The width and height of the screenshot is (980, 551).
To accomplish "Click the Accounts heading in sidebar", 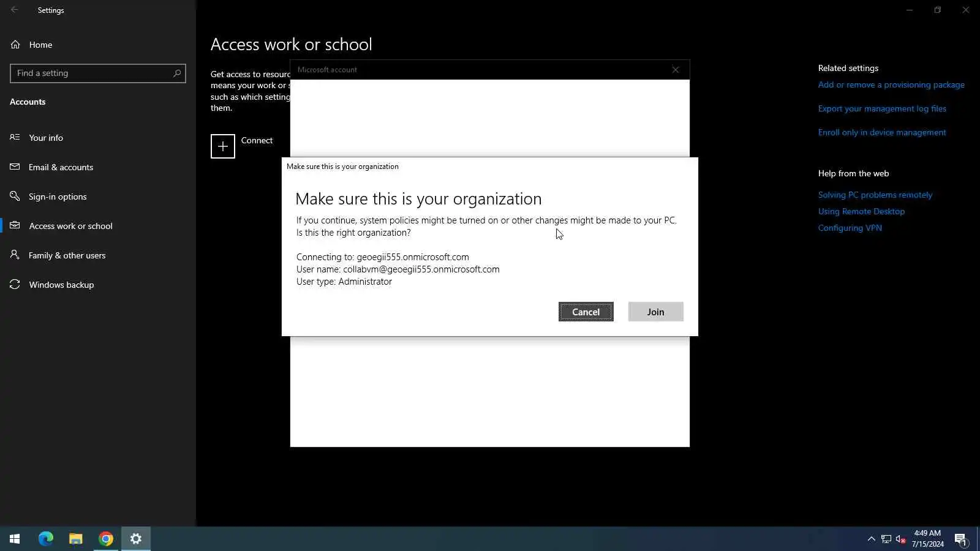I will [28, 102].
